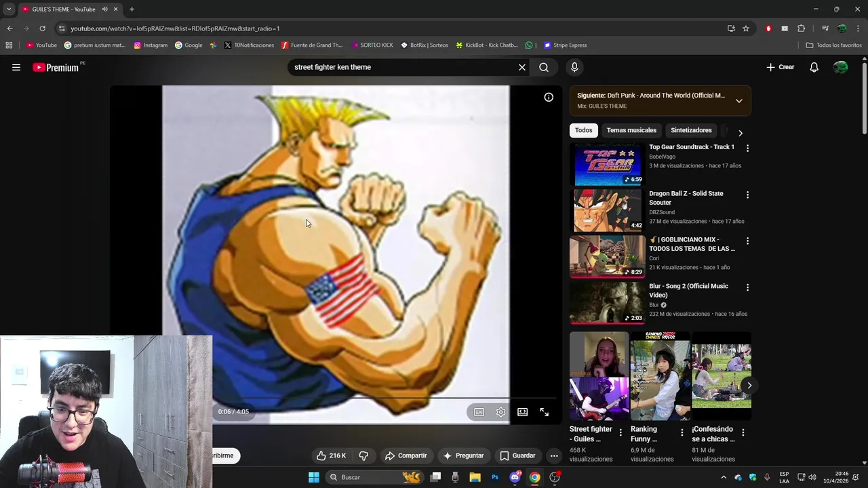The image size is (868, 488).
Task: Click the Crear button
Action: click(781, 67)
